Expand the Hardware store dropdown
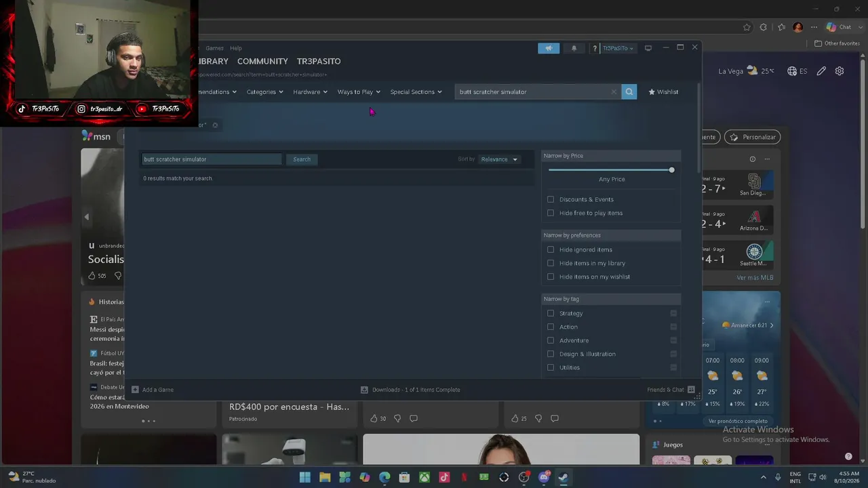This screenshot has width=868, height=488. tap(310, 91)
